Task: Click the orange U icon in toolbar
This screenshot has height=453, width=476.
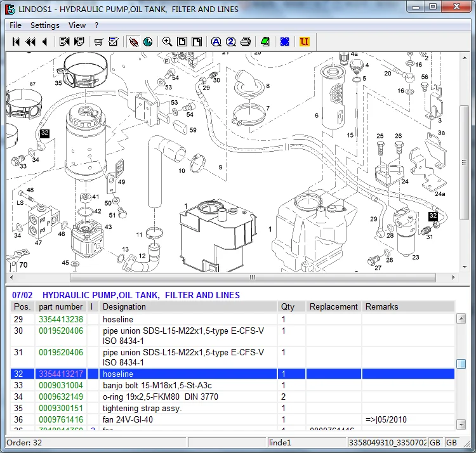Action: point(304,42)
